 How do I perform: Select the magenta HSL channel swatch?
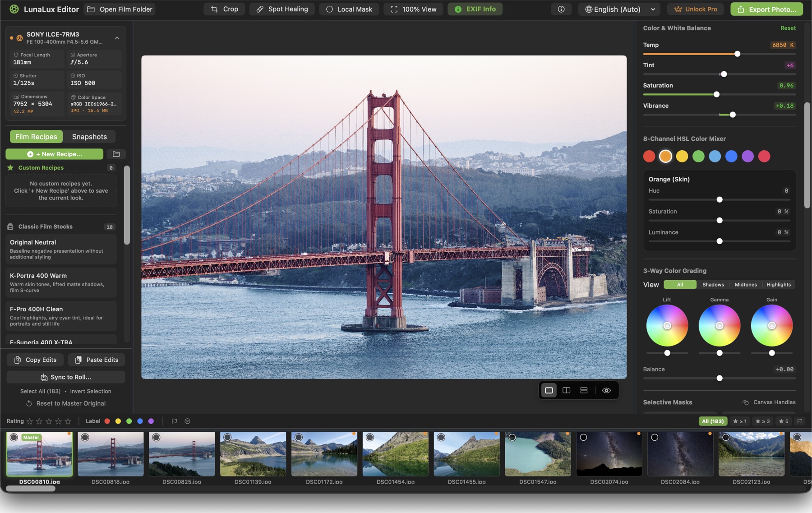click(x=764, y=156)
